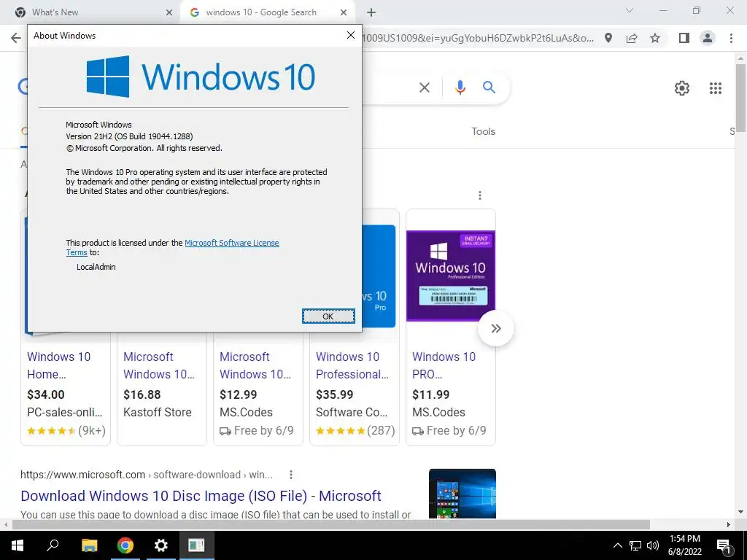
Task: Click OK in About Windows dialog
Action: [328, 316]
